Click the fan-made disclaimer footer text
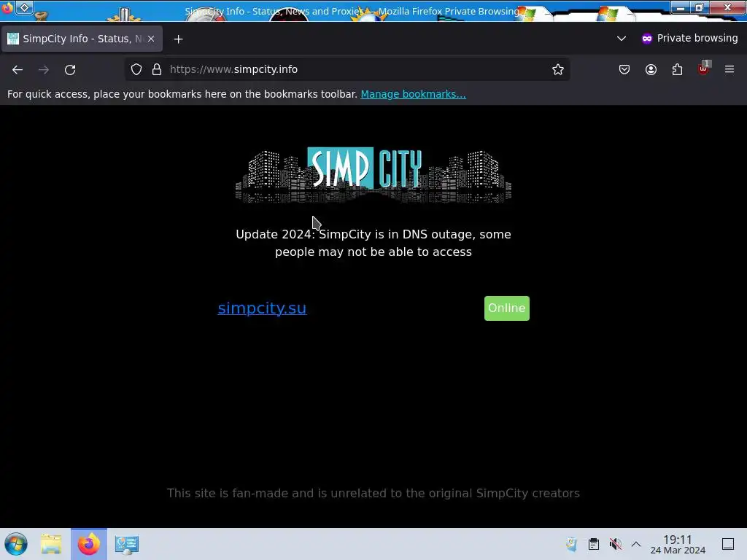This screenshot has width=747, height=560. click(373, 493)
